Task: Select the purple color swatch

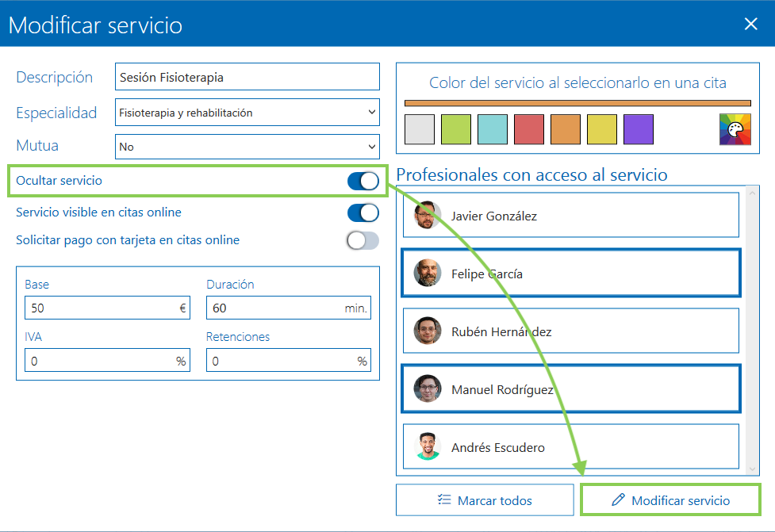Action: (x=639, y=129)
